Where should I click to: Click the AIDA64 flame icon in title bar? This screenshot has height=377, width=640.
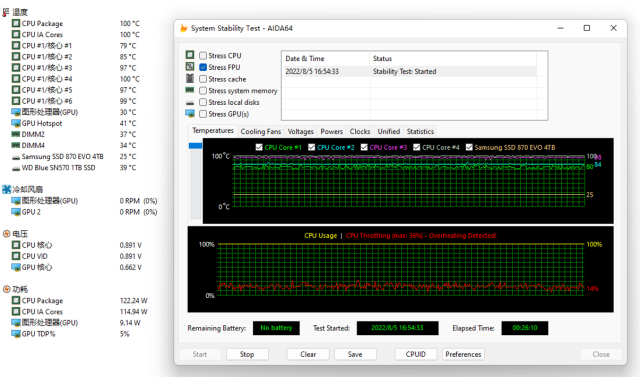pos(184,28)
